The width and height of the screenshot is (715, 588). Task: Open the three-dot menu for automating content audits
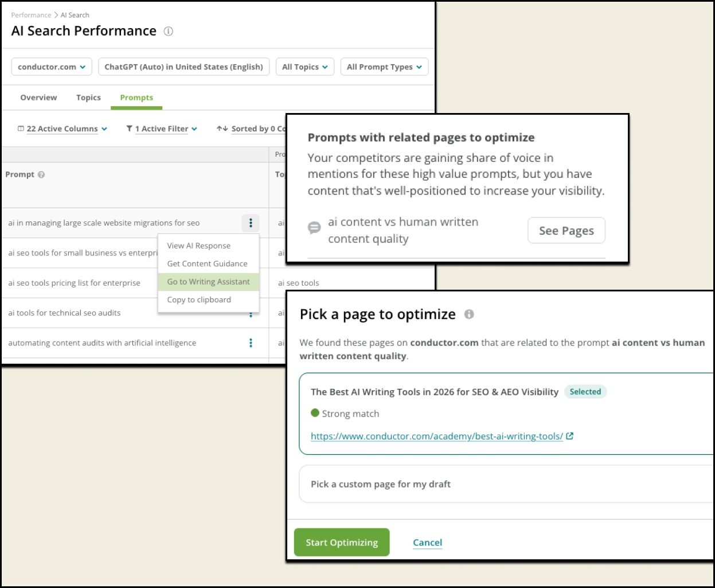coord(251,343)
